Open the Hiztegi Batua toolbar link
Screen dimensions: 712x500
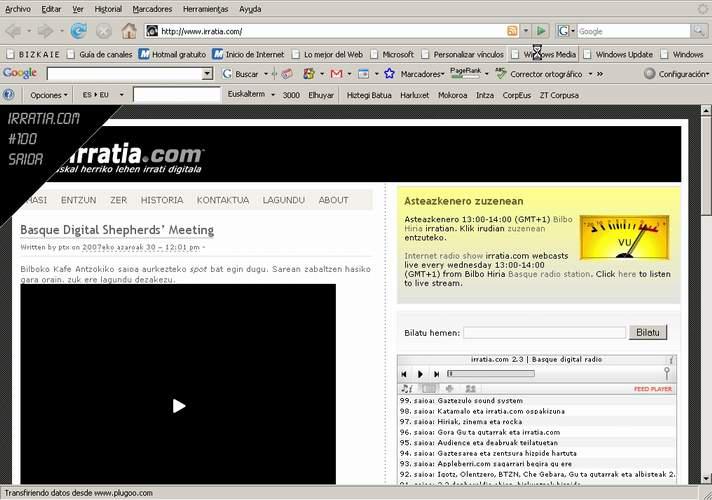(x=369, y=95)
